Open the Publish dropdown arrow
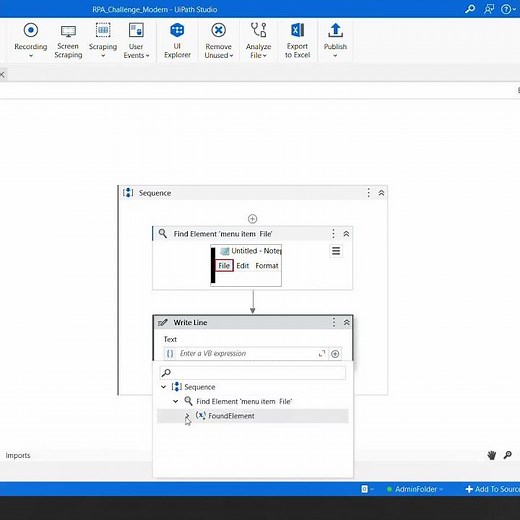 pos(335,56)
